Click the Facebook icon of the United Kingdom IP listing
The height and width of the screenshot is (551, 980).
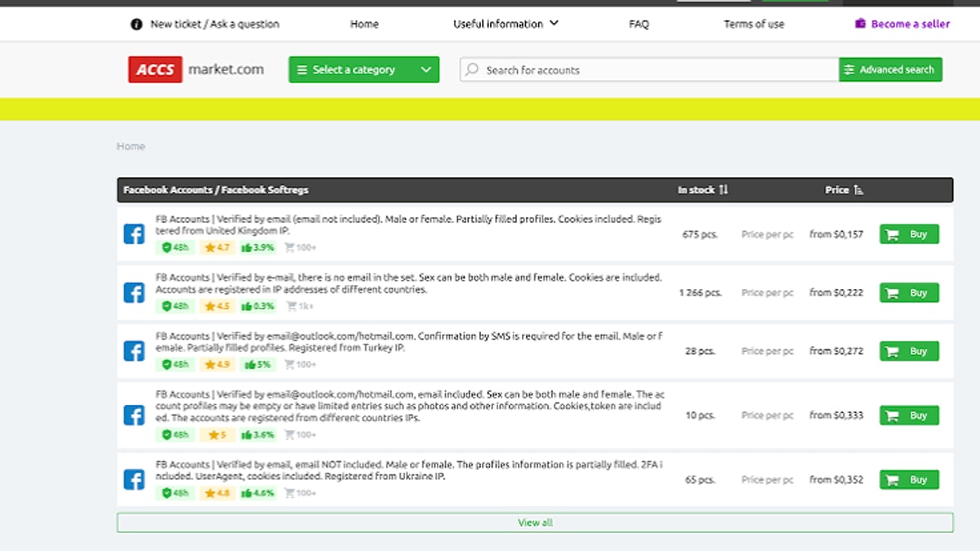click(x=134, y=234)
